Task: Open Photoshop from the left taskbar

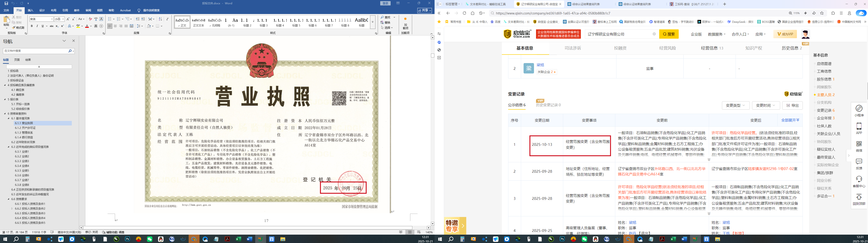Action: tap(127, 239)
